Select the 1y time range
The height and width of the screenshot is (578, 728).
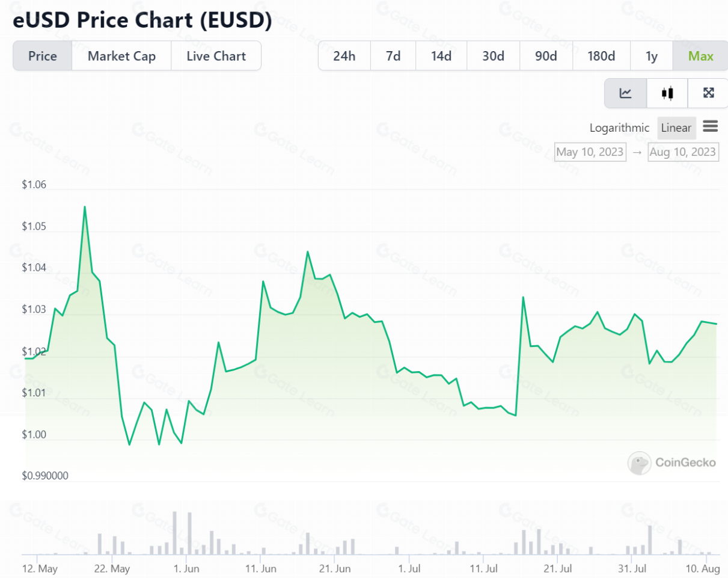click(652, 57)
